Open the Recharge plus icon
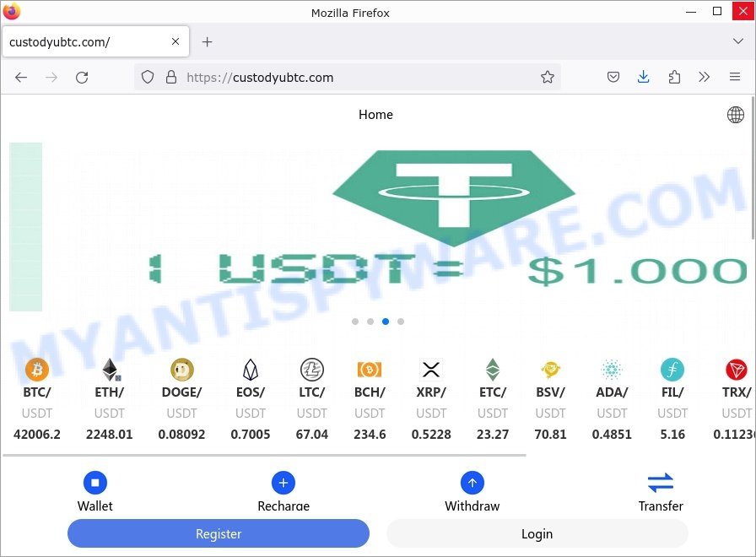 pyautogui.click(x=283, y=483)
